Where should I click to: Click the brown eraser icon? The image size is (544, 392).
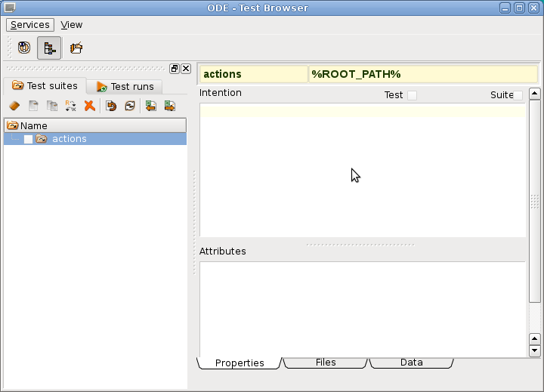[14, 106]
